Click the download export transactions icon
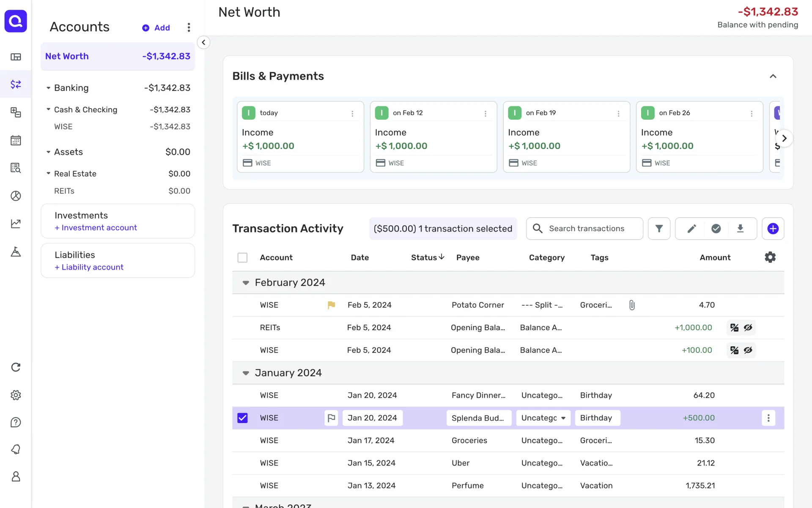 coord(740,229)
